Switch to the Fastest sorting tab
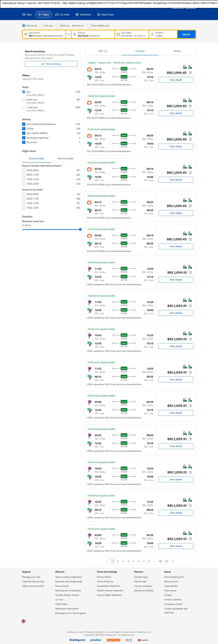The width and height of the screenshot is (218, 644). 177,51
